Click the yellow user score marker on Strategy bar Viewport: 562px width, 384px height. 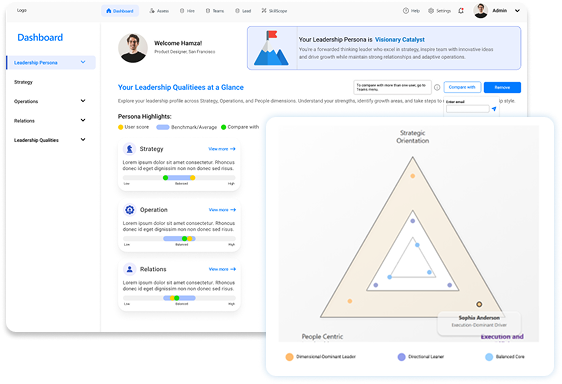(x=192, y=177)
